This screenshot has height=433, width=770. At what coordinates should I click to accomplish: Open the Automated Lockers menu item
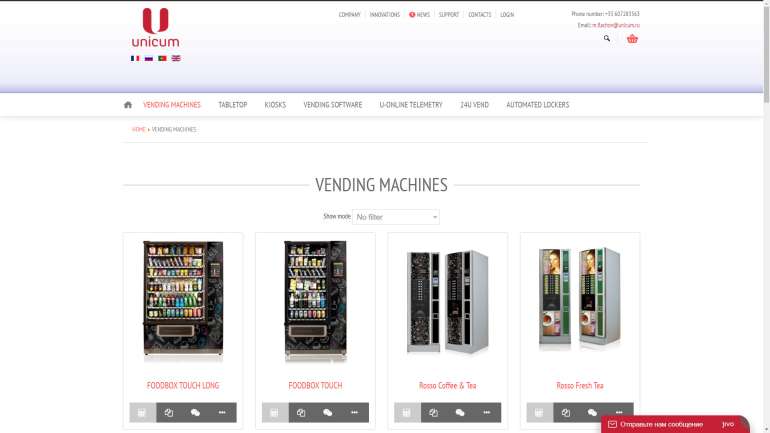[538, 105]
